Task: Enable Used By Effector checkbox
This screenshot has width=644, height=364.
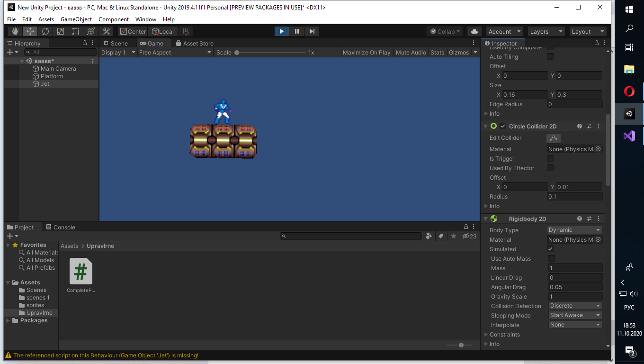Action: click(x=550, y=168)
